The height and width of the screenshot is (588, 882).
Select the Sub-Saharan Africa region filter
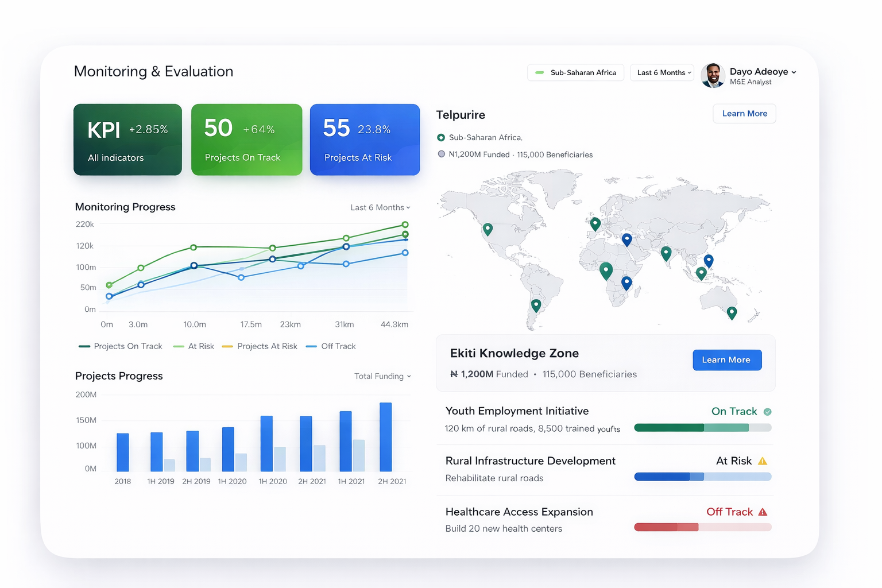pos(575,72)
